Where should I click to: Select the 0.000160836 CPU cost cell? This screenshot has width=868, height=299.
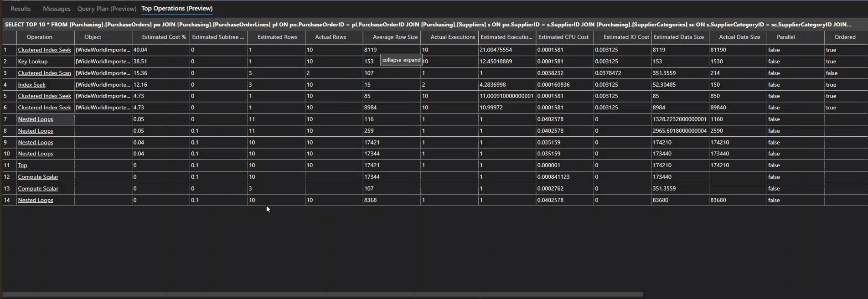point(565,85)
